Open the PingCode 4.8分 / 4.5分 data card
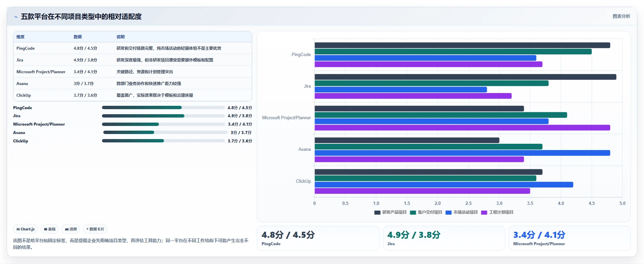This screenshot has height=264, width=644. click(318, 238)
